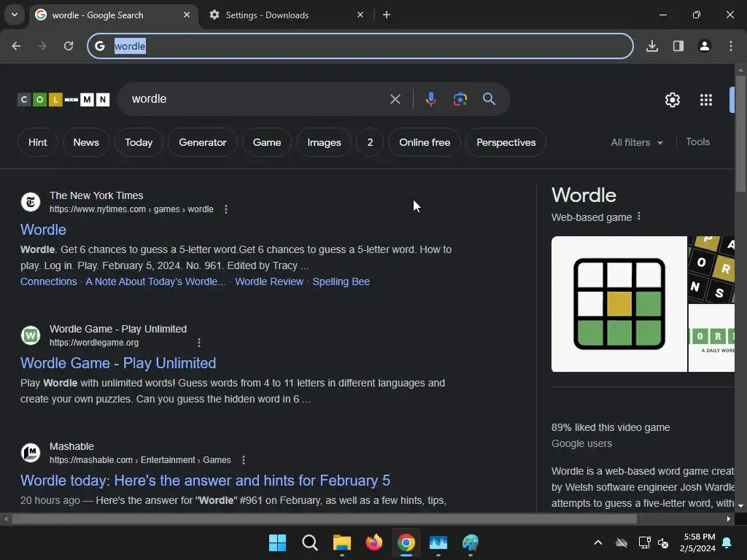This screenshot has height=560, width=747.
Task: Select the News filter chip
Action: pos(86,142)
